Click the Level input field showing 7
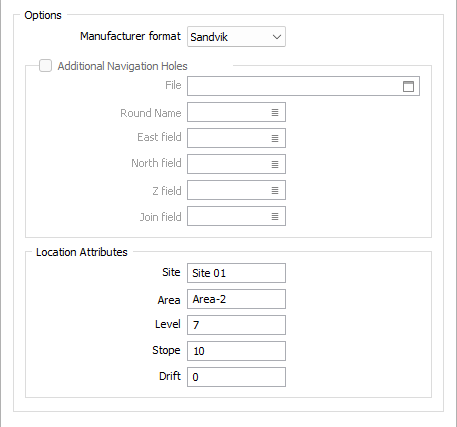 (236, 325)
